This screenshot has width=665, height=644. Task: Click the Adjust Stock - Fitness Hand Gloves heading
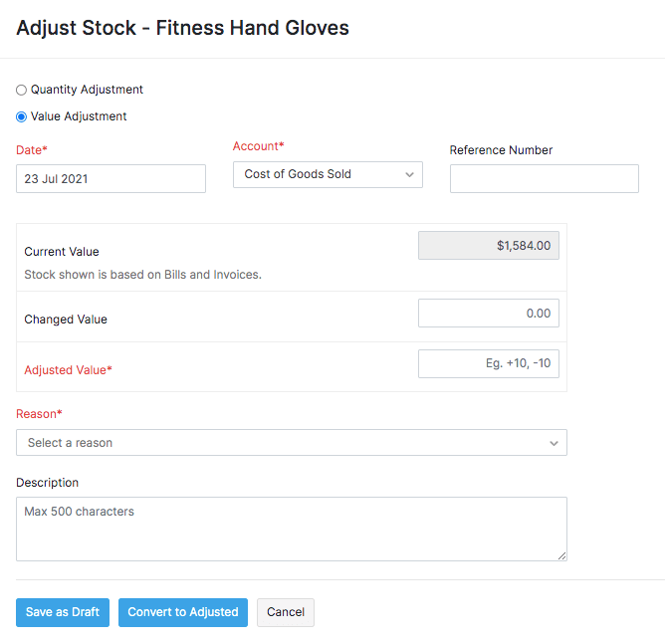[182, 28]
